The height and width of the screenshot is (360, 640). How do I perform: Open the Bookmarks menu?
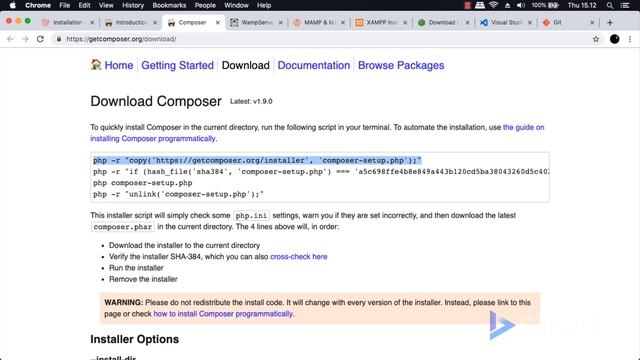point(169,5)
